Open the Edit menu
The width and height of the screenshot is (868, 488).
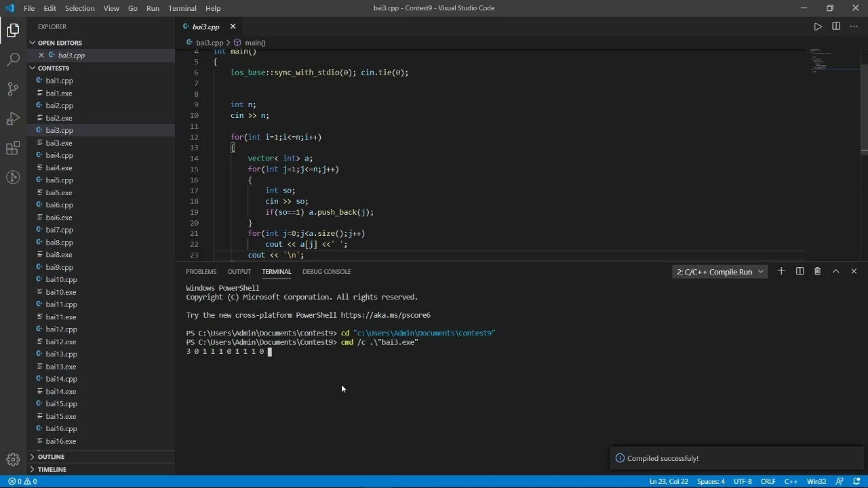(x=50, y=8)
